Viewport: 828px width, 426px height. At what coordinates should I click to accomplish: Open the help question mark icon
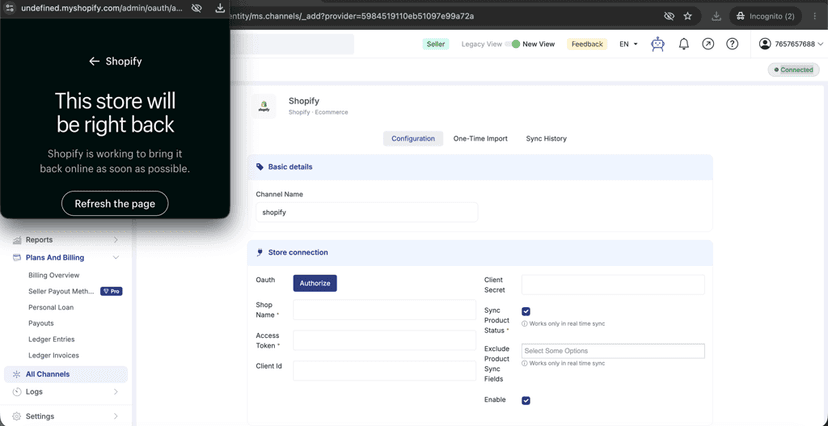(732, 44)
